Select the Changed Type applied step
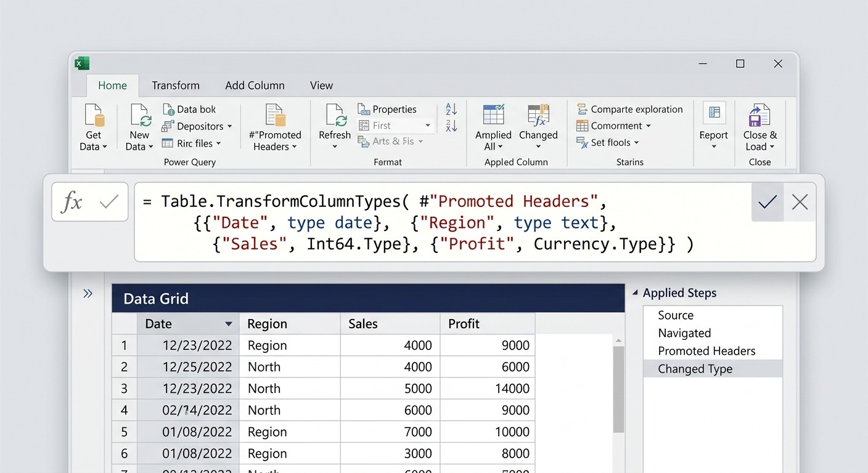Viewport: 868px width, 473px height. click(x=713, y=369)
